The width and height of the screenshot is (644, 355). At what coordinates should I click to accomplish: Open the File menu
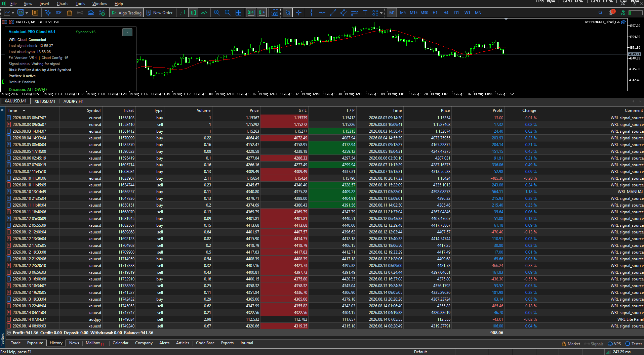click(13, 4)
